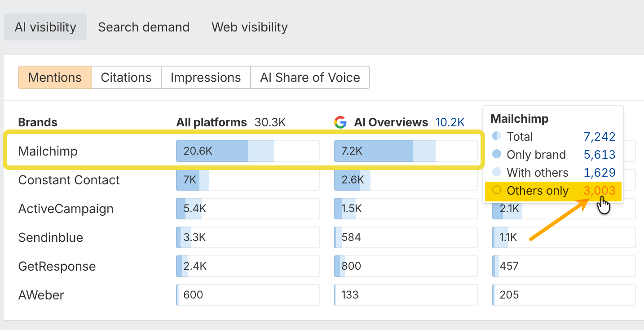Select the Citations metric button
644x330 pixels.
pos(126,77)
